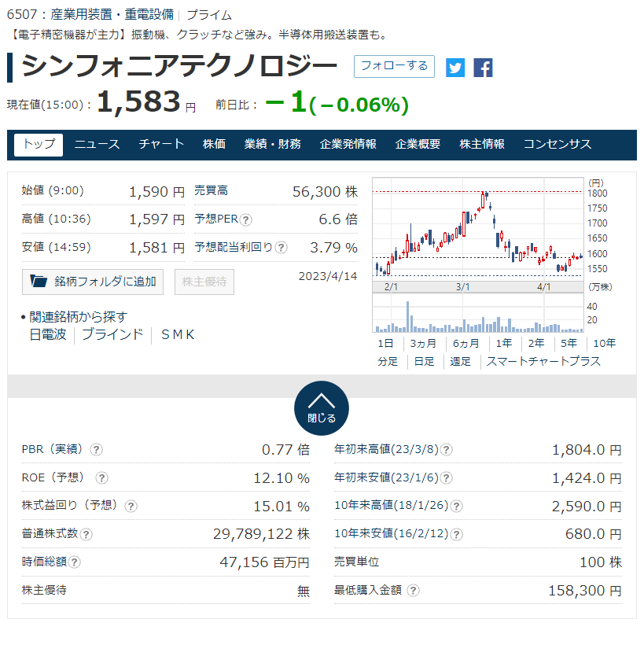Open help icon beside 10年来安値(16/2/12)
This screenshot has width=644, height=656.
click(x=456, y=535)
